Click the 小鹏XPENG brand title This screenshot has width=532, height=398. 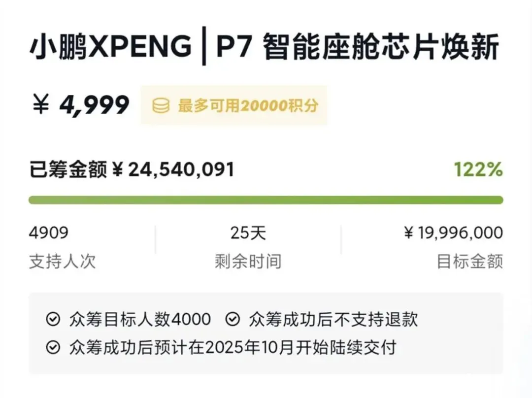point(110,48)
